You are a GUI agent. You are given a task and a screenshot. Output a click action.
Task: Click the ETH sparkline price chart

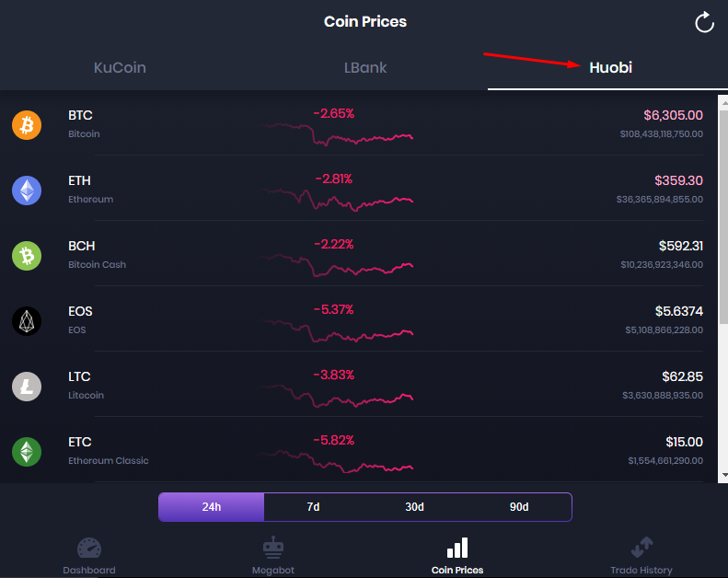tap(337, 201)
